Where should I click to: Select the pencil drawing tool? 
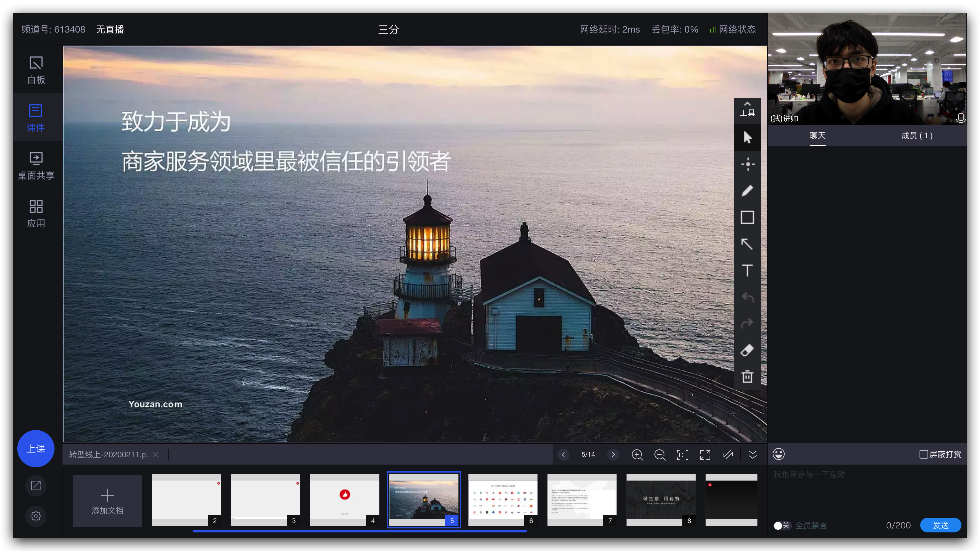[x=747, y=191]
